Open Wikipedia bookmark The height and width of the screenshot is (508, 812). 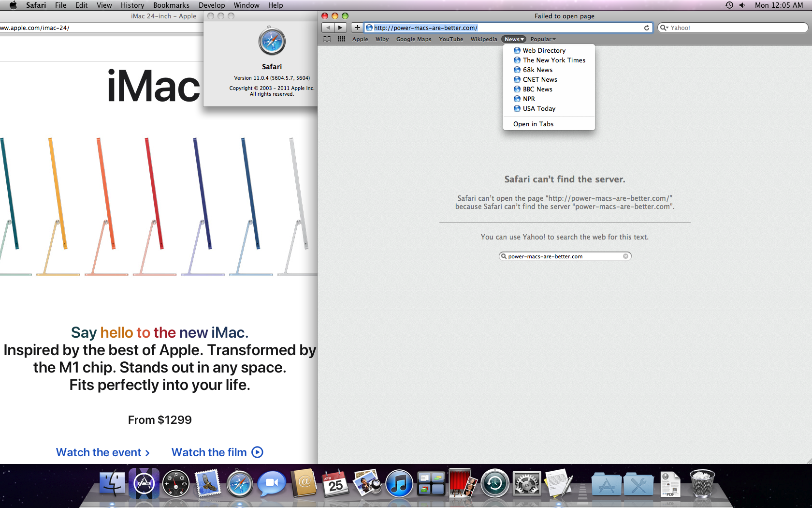click(x=484, y=39)
